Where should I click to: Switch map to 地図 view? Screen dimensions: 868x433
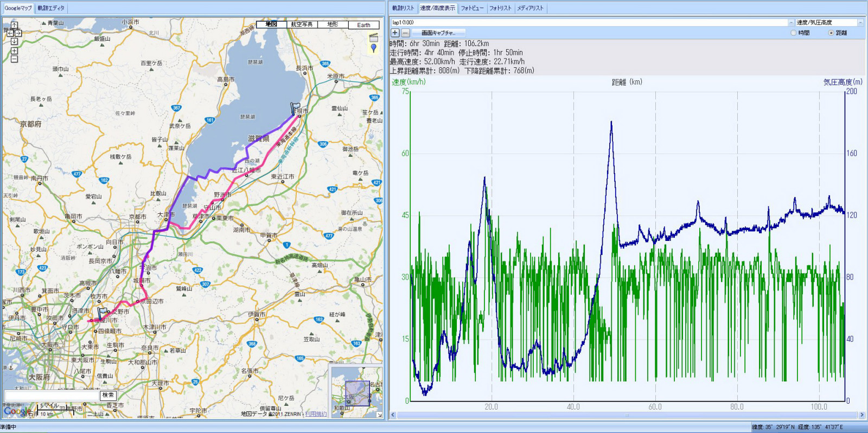pos(271,24)
